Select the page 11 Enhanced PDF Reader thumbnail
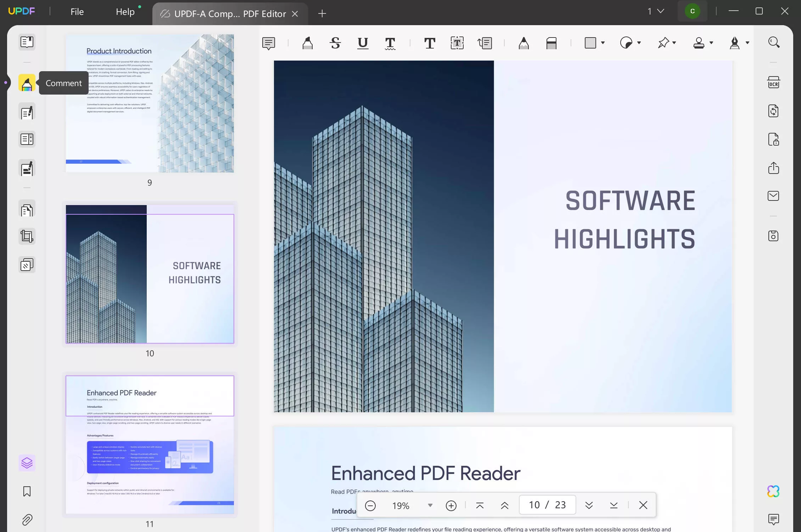This screenshot has width=801, height=532. 150,445
